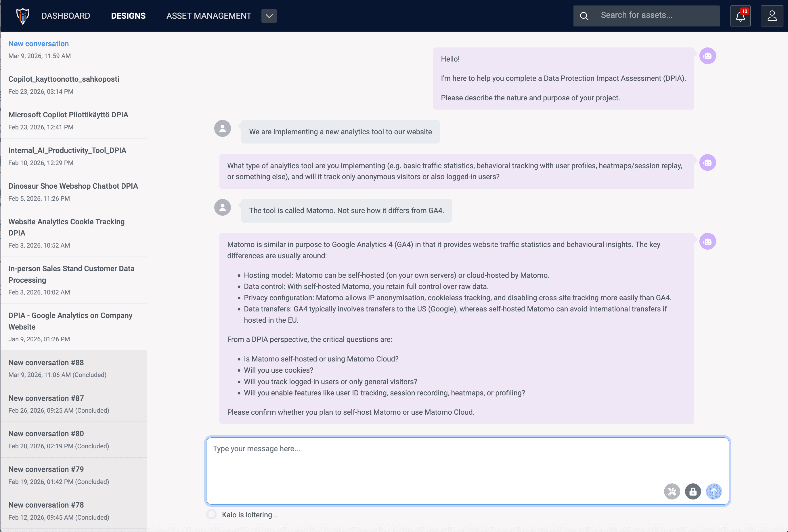
Task: Open the Asset Management menu
Action: (x=209, y=16)
